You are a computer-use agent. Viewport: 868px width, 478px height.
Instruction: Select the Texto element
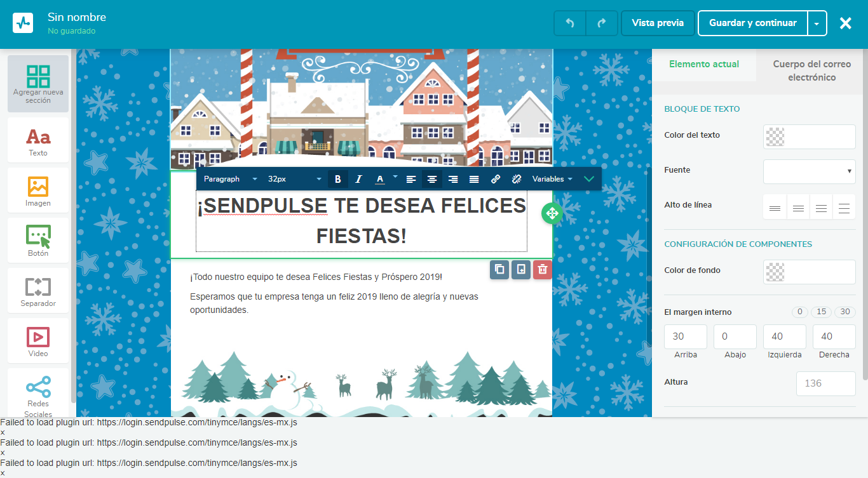coord(38,140)
